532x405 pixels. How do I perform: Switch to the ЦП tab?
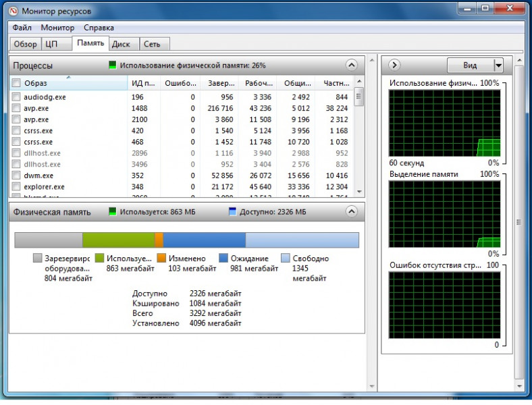tap(51, 44)
